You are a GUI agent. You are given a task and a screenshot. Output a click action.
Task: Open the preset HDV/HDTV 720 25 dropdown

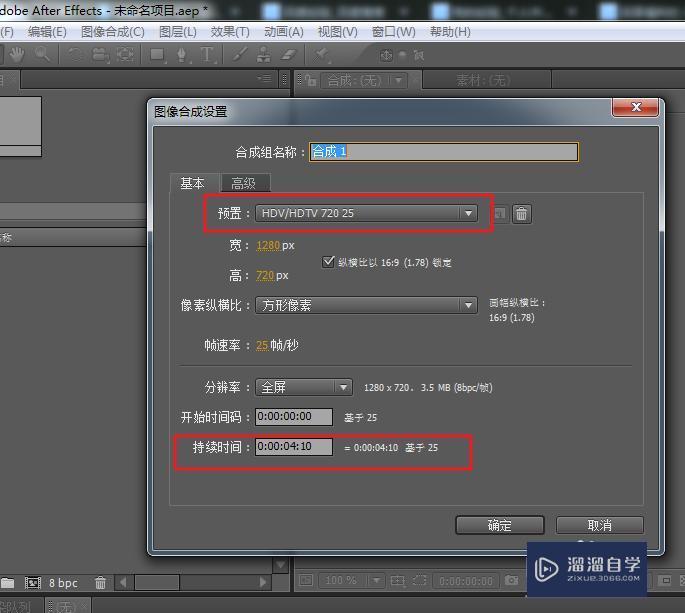pos(366,213)
